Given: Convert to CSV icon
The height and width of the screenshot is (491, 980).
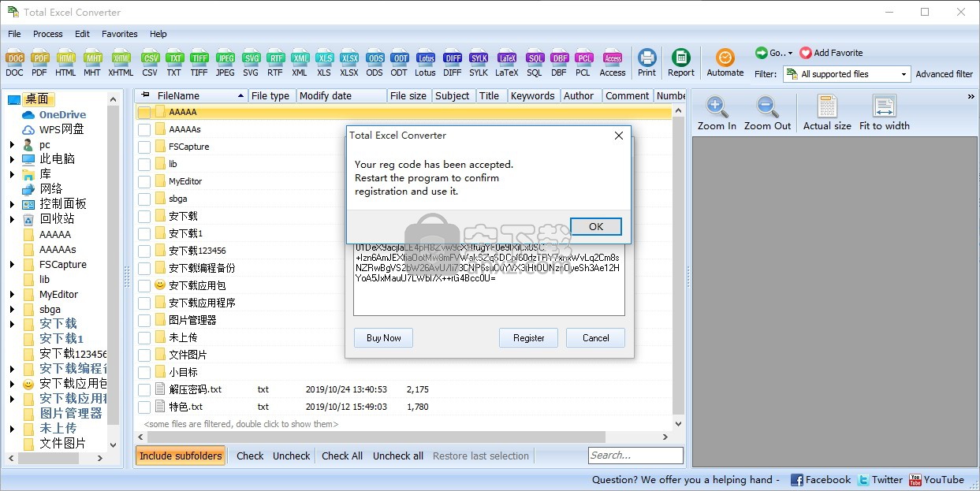Looking at the screenshot, I should (150, 63).
